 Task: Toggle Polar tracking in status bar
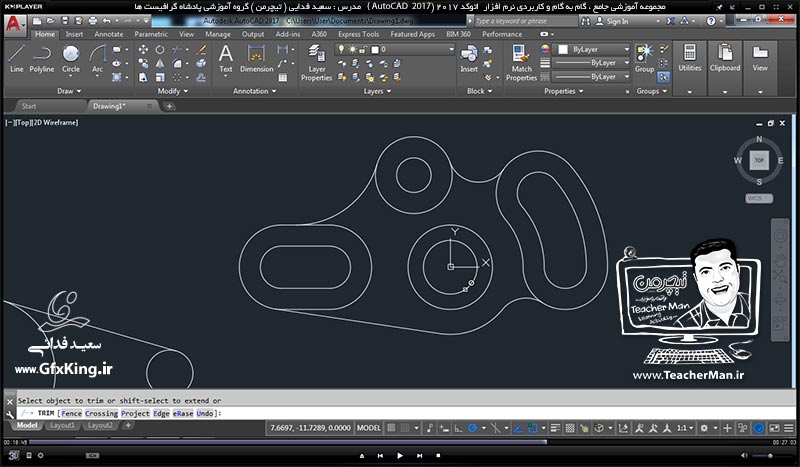coord(472,428)
